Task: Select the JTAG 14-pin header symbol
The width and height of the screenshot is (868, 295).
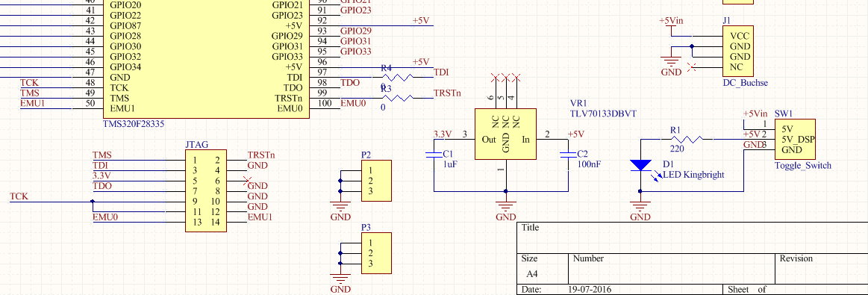Action: pos(205,191)
